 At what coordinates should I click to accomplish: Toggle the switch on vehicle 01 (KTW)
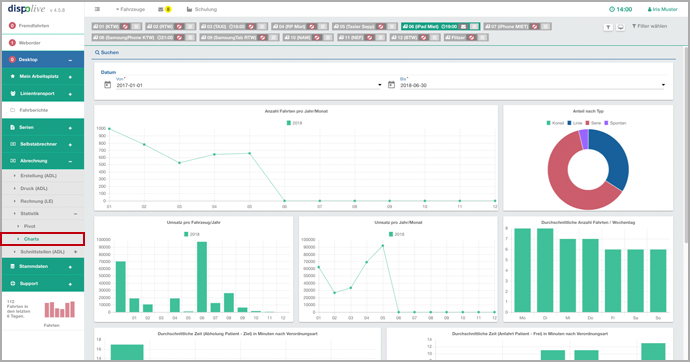coord(136,26)
